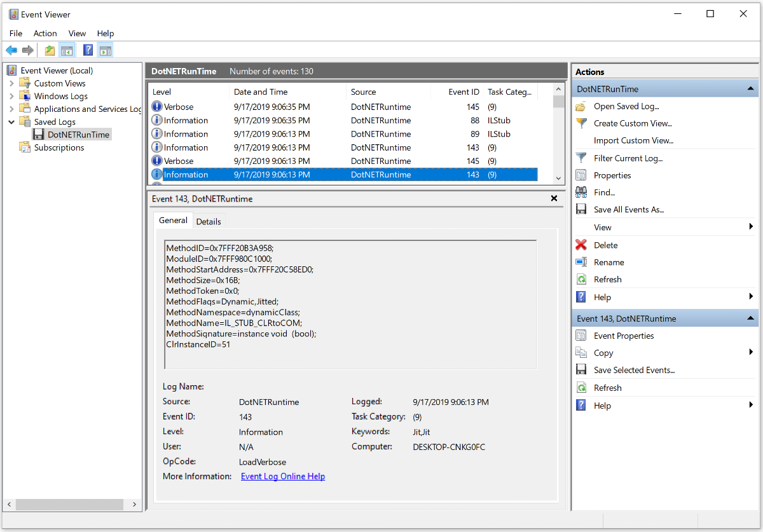Open Event Log Online Help link
Viewport: 763px width, 532px height.
(283, 476)
